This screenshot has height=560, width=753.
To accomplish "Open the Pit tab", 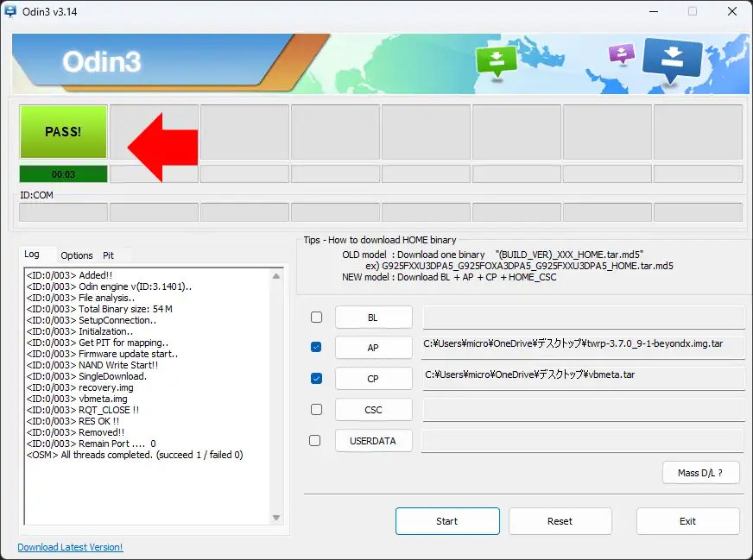I will coord(108,255).
